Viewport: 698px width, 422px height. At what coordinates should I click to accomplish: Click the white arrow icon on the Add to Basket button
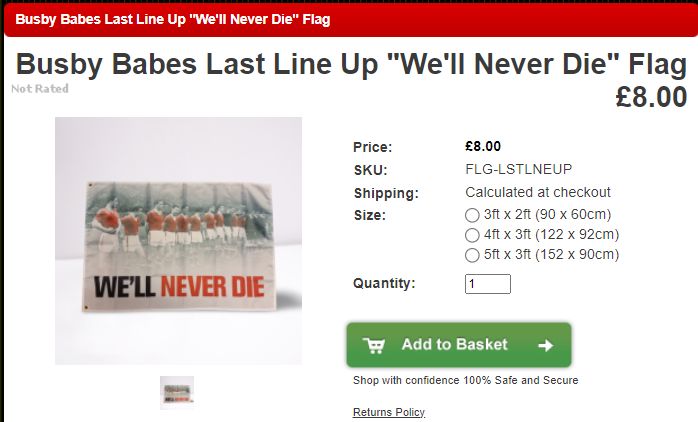[x=545, y=345]
